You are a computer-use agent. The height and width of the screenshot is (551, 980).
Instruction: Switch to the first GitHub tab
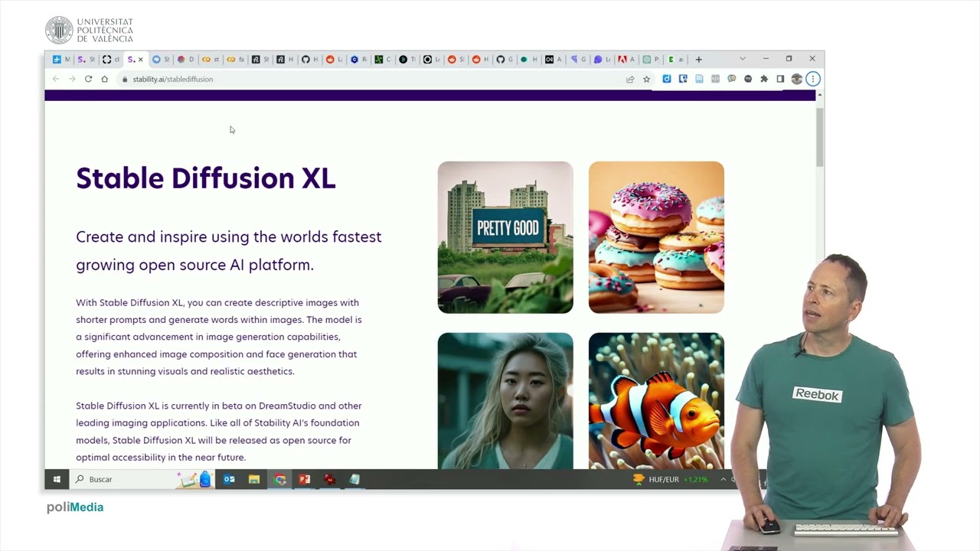click(309, 59)
